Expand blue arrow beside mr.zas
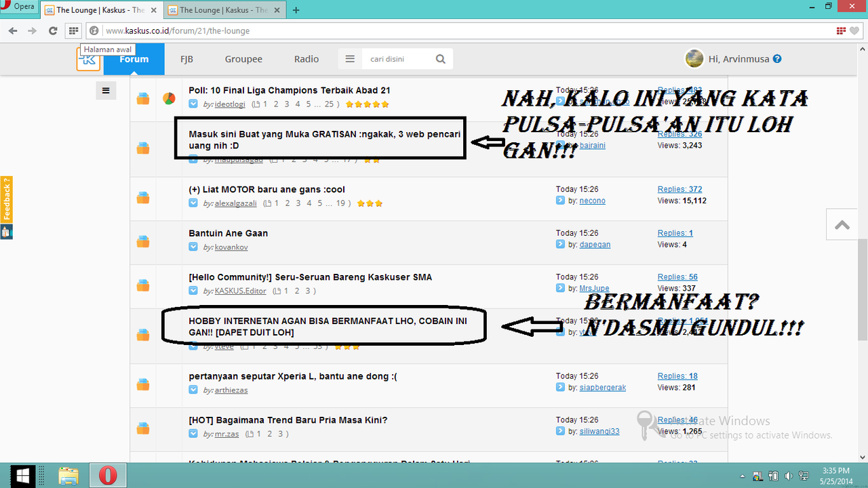The image size is (868, 488). [193, 433]
